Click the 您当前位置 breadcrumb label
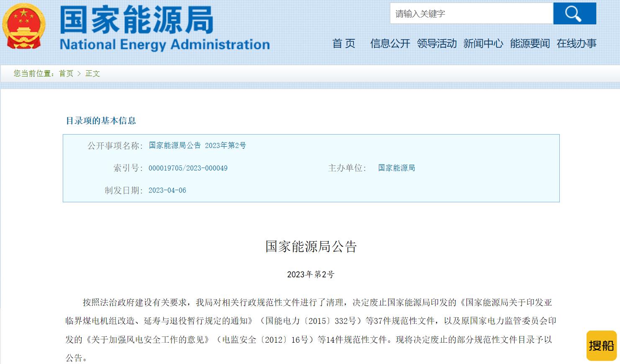This screenshot has width=620, height=364. (33, 74)
